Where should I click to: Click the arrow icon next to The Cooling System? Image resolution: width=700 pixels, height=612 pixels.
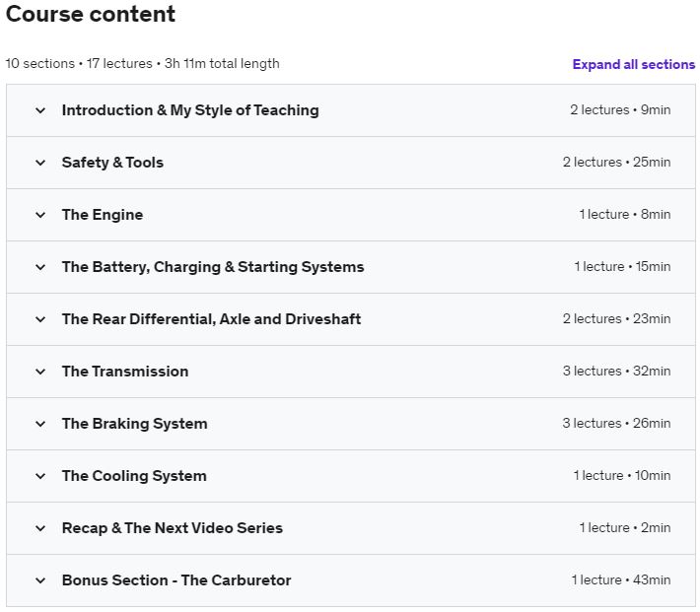coord(40,476)
